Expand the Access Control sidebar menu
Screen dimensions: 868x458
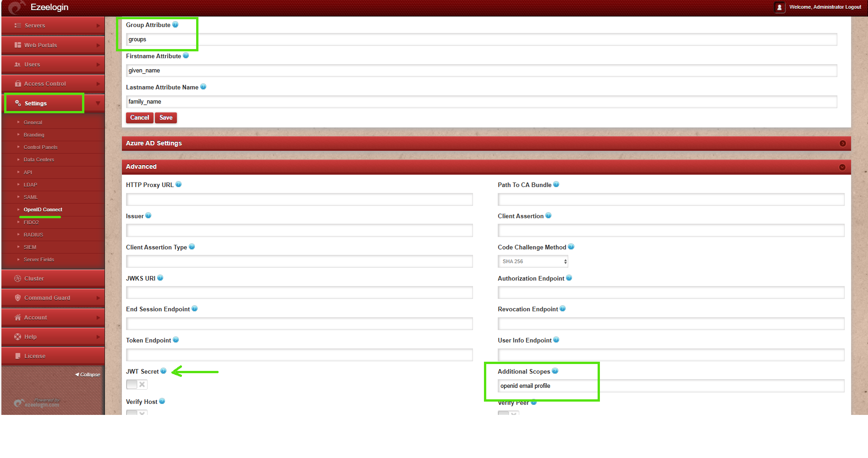coord(53,83)
